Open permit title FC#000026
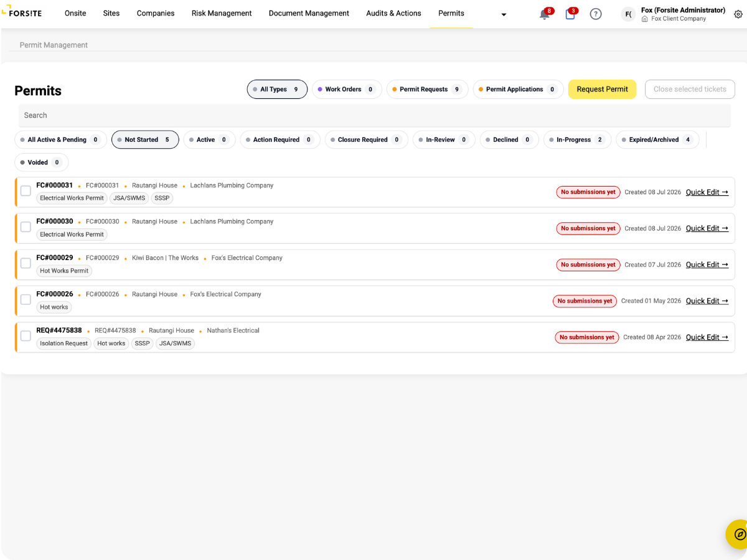The height and width of the screenshot is (560, 747). point(55,294)
